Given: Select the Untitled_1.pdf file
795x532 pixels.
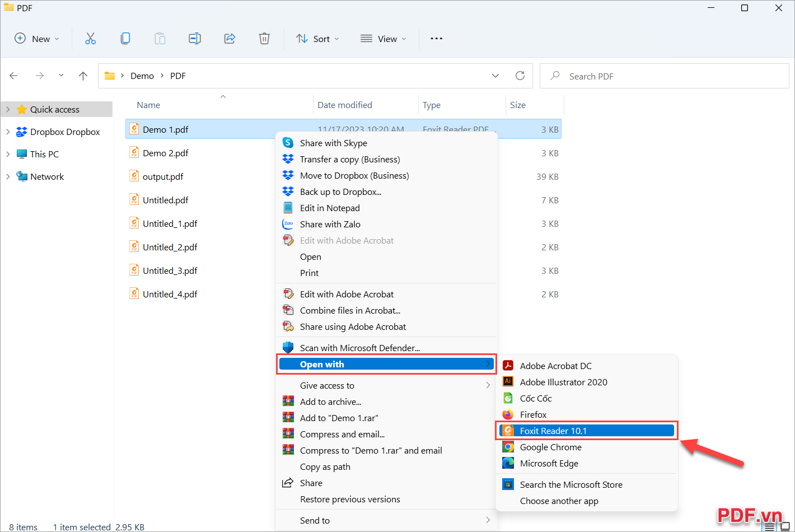Looking at the screenshot, I should point(170,223).
